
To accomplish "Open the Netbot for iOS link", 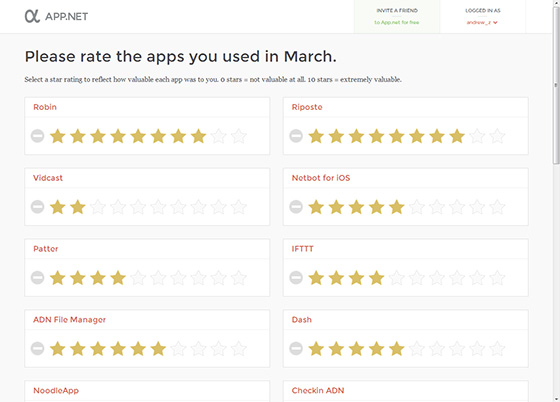I will [x=321, y=178].
